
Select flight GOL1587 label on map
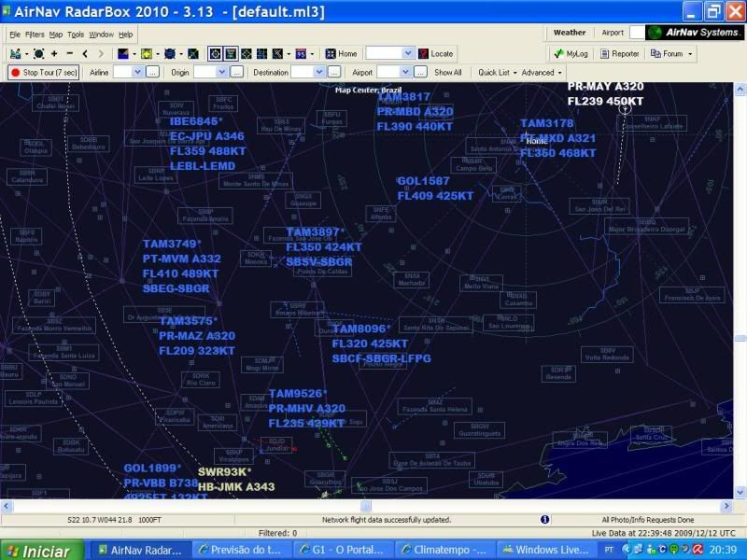(423, 181)
